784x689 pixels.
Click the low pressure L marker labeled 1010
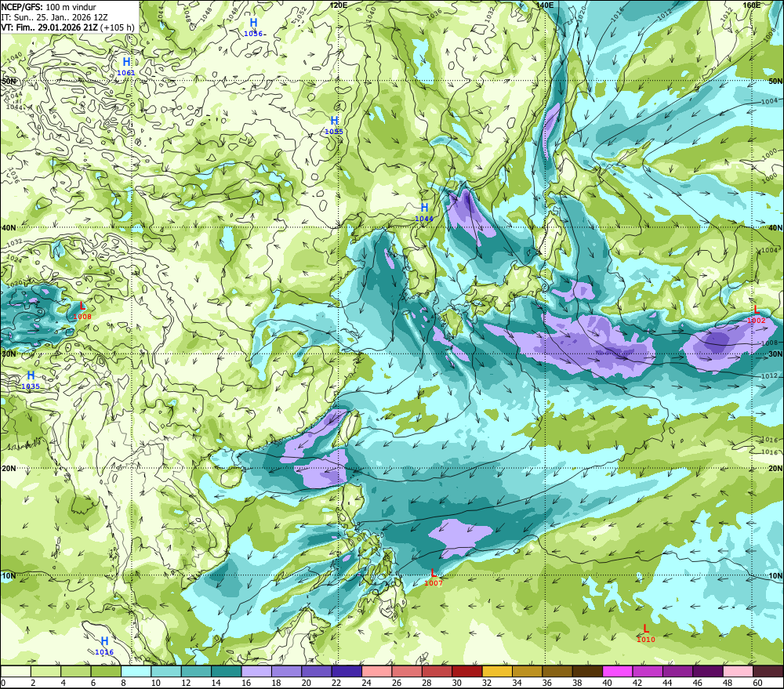(x=645, y=629)
